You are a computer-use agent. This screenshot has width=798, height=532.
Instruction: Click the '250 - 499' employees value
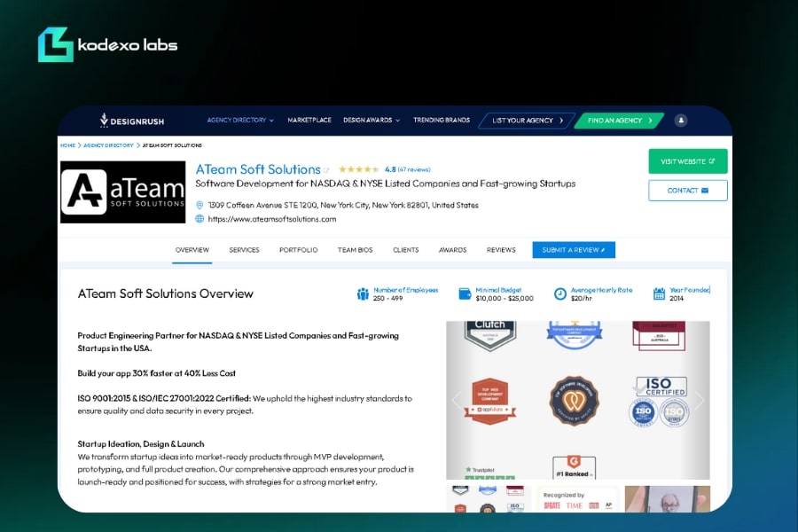click(387, 298)
